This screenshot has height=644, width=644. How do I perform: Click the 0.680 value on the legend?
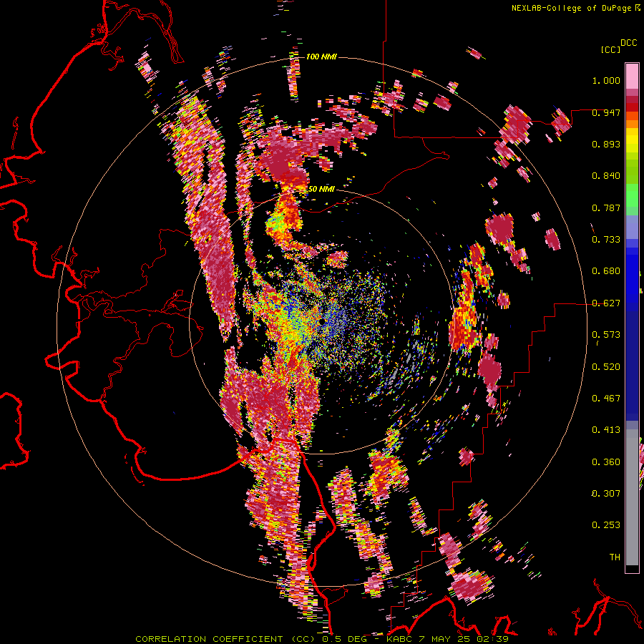(x=606, y=271)
